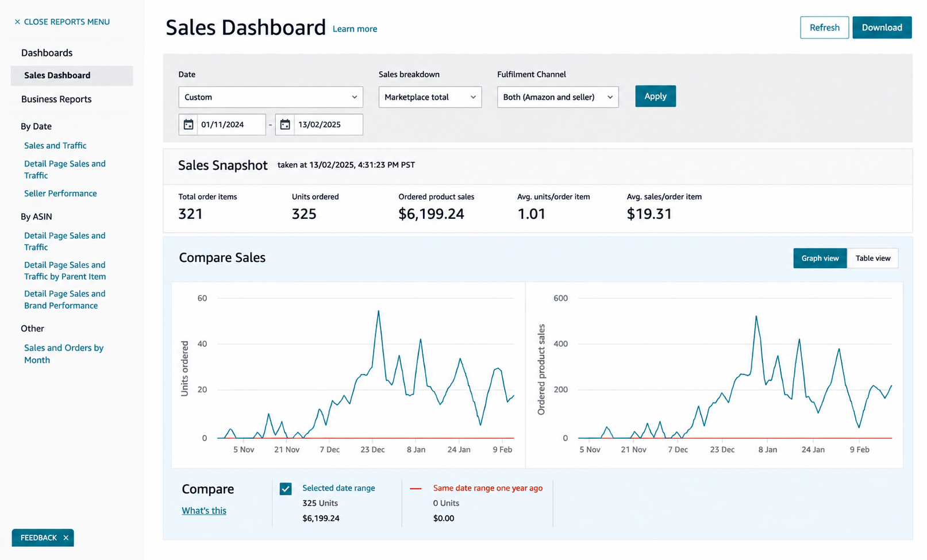This screenshot has height=560, width=927.
Task: Click the Units ordered value 325
Action: 304,214
